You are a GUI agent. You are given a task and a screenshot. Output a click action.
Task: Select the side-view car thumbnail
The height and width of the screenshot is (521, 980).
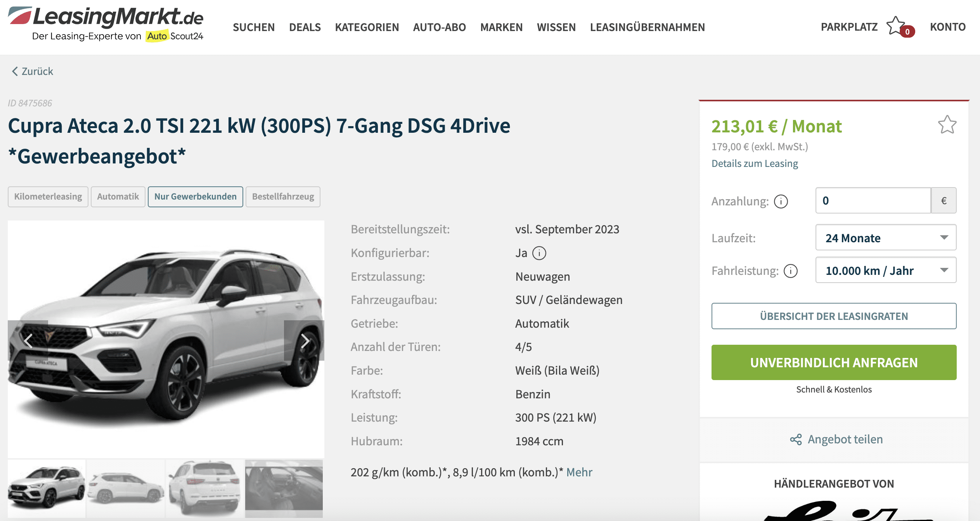click(126, 489)
